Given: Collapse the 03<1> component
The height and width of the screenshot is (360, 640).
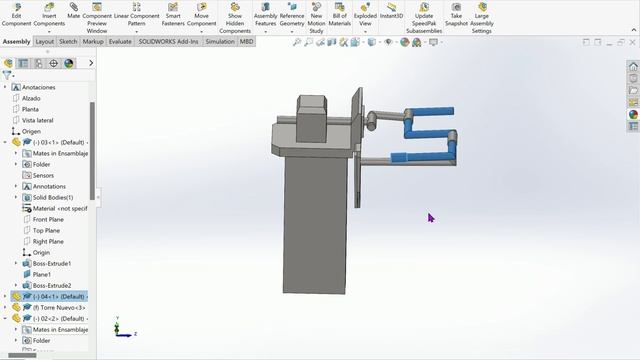Looking at the screenshot, I should tap(5, 142).
